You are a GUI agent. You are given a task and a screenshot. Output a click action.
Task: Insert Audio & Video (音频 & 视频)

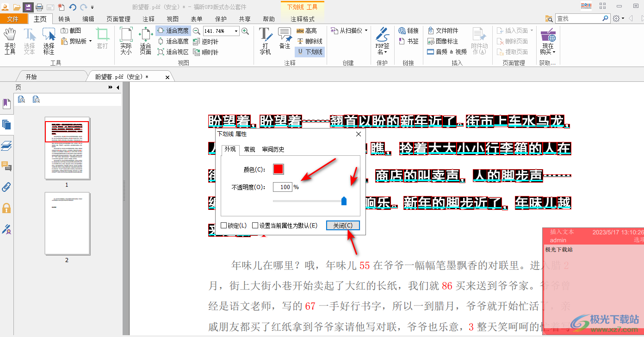pos(447,52)
